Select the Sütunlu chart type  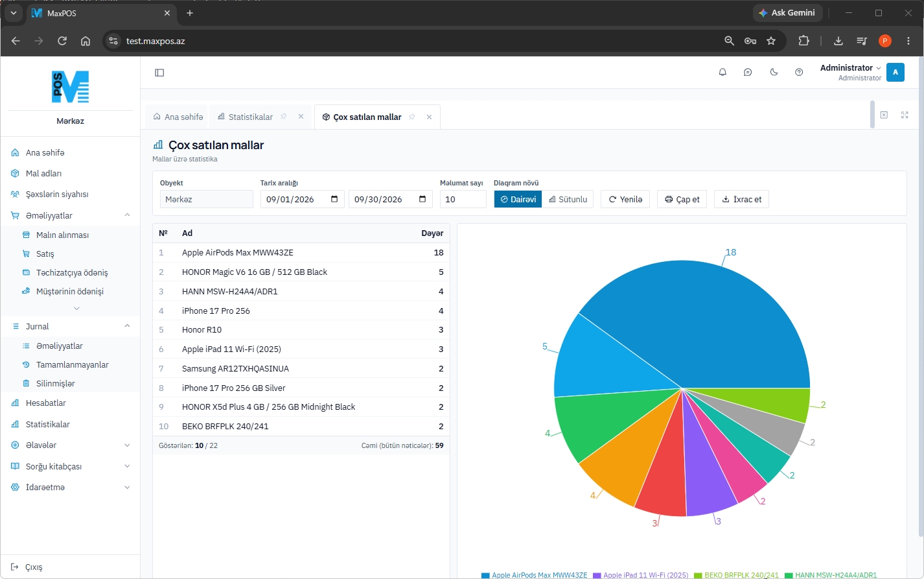(568, 199)
